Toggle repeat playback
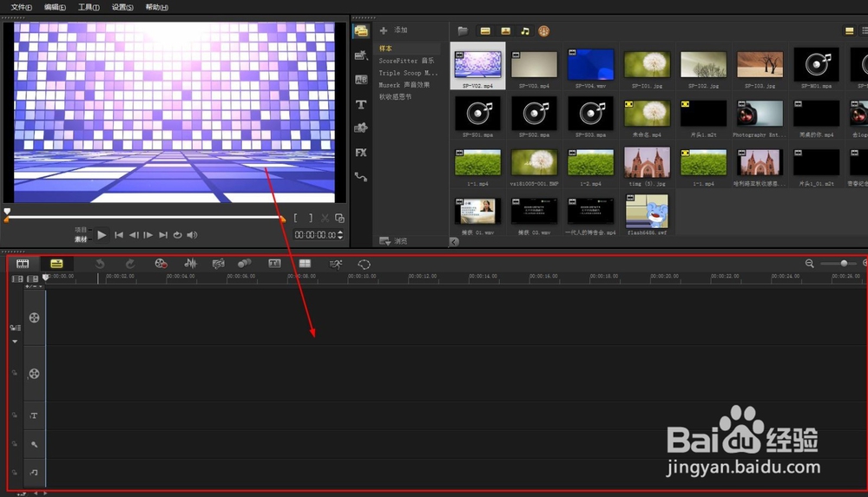Viewport: 868px width, 497px height. pos(177,235)
